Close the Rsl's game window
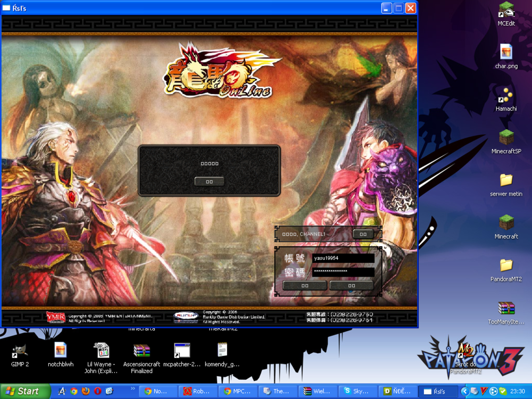Image resolution: width=532 pixels, height=399 pixels. click(x=411, y=8)
